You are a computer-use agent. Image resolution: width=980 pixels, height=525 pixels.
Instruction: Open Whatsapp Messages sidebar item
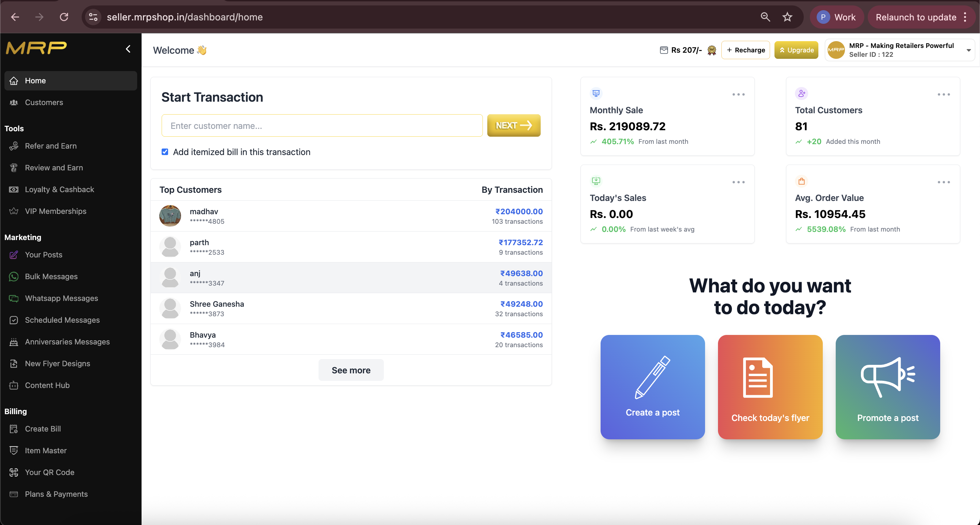pyautogui.click(x=61, y=298)
